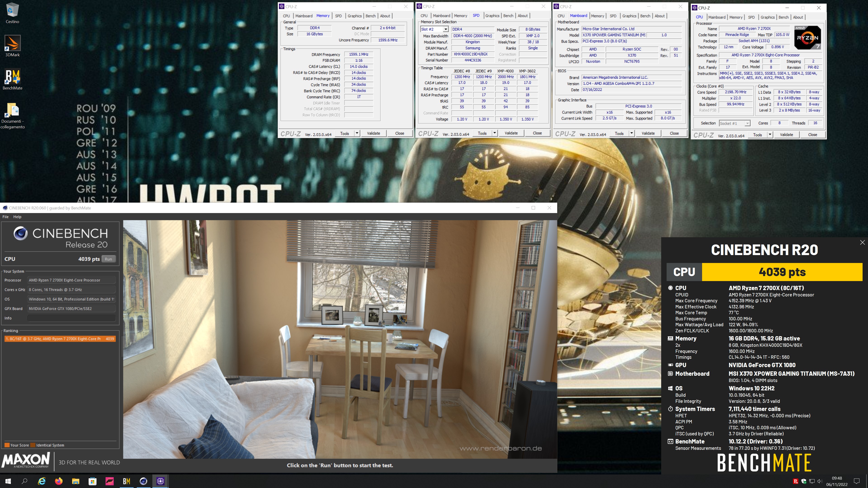
Task: Expand the Slot #2 dropdown in SPD
Action: click(x=446, y=29)
